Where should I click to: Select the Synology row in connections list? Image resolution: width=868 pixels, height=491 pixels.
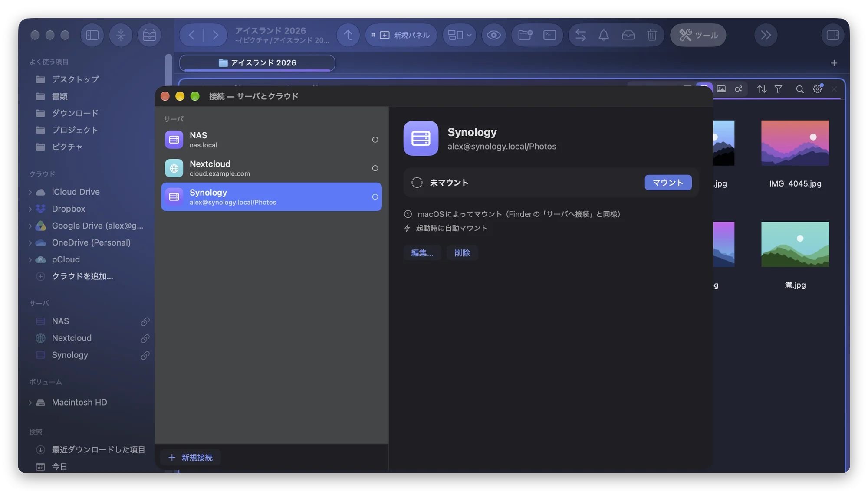[271, 197]
